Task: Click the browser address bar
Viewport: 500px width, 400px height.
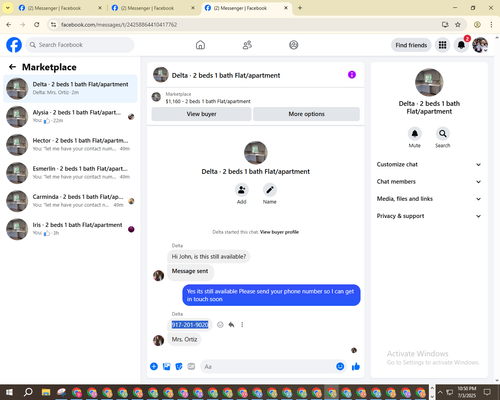Action: coord(247,25)
